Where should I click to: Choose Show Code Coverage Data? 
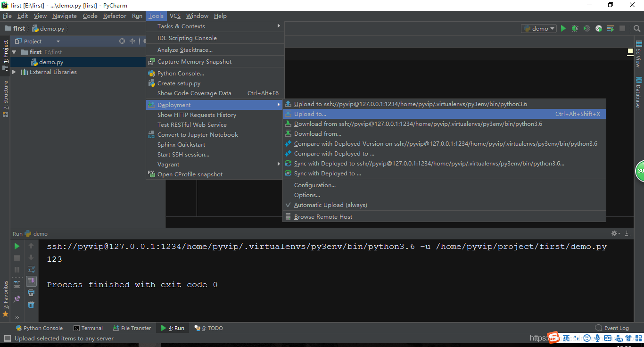coord(215,93)
